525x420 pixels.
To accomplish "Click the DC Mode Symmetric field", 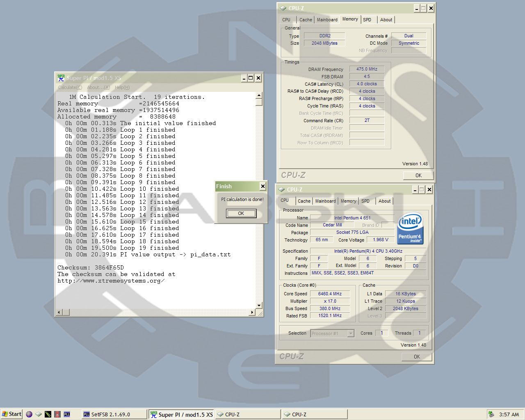I will pos(409,43).
